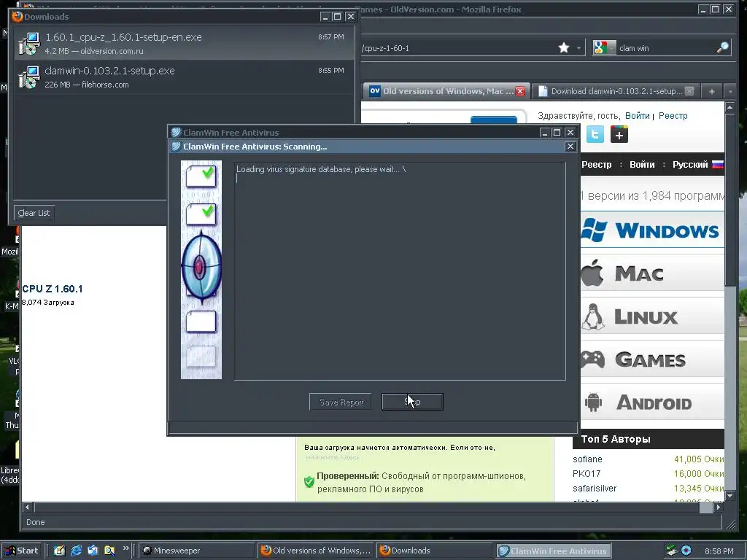Click the green verified shield icon
747x560 pixels.
click(309, 482)
